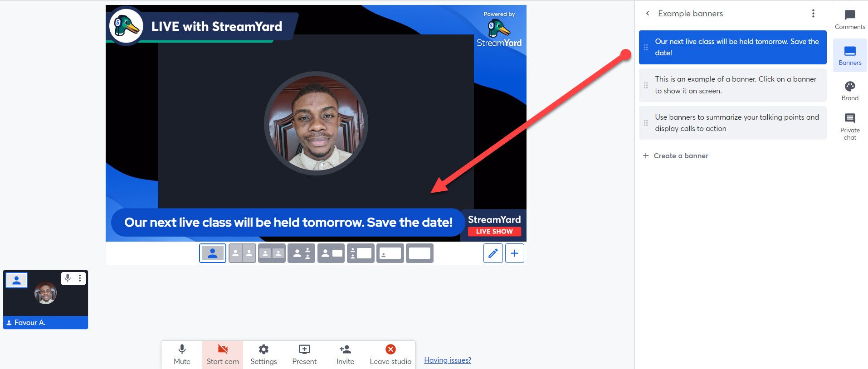The image size is (868, 369).
Task: Select the full-screen presentation layout
Action: [x=419, y=253]
